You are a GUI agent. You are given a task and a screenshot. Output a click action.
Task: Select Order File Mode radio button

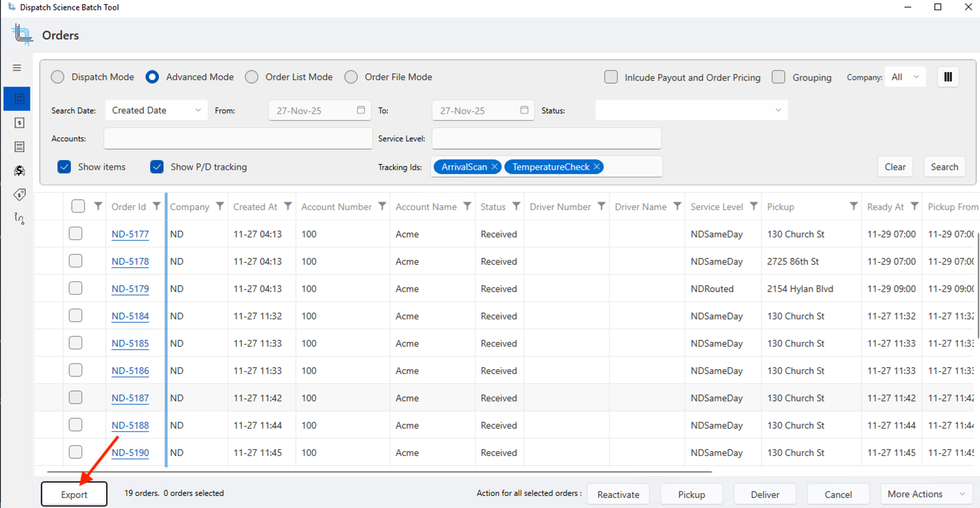(x=351, y=77)
